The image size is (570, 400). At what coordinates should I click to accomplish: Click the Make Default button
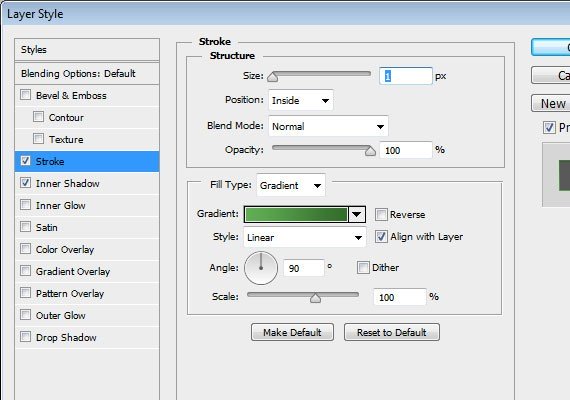292,332
